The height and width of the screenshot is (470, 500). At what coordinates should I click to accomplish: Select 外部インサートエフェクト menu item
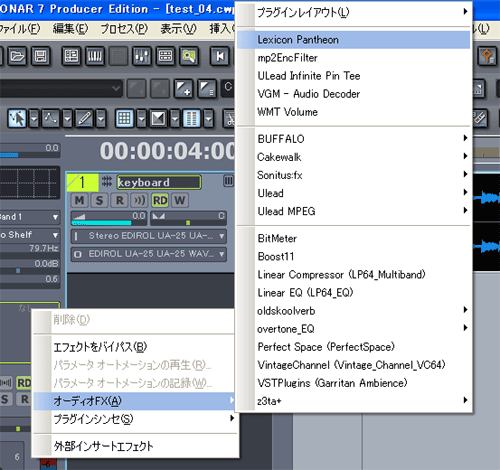(135, 446)
